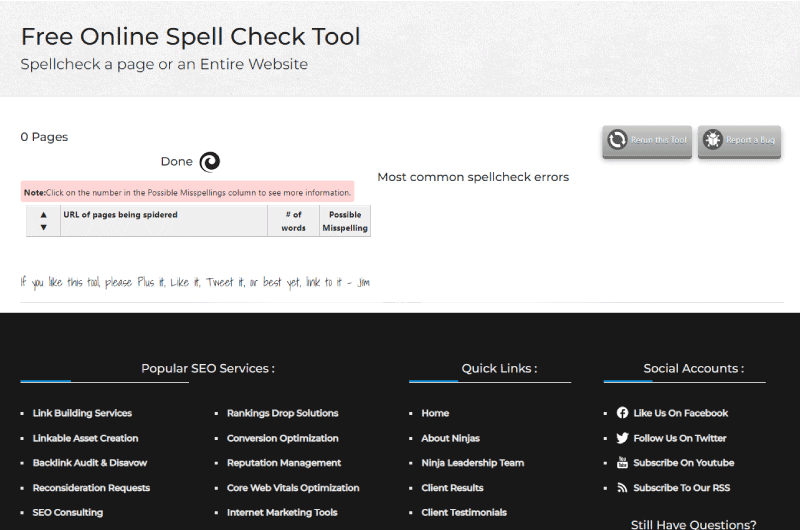Click URL of pages being spidered header
This screenshot has height=530, width=800.
pos(121,215)
